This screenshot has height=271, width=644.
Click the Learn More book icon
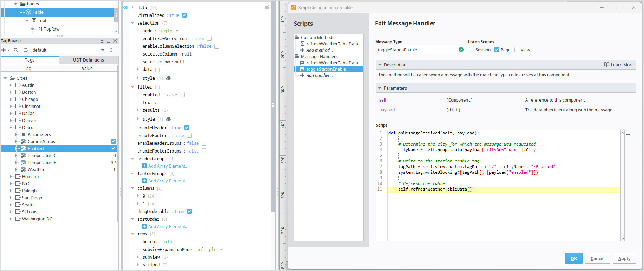(x=606, y=65)
